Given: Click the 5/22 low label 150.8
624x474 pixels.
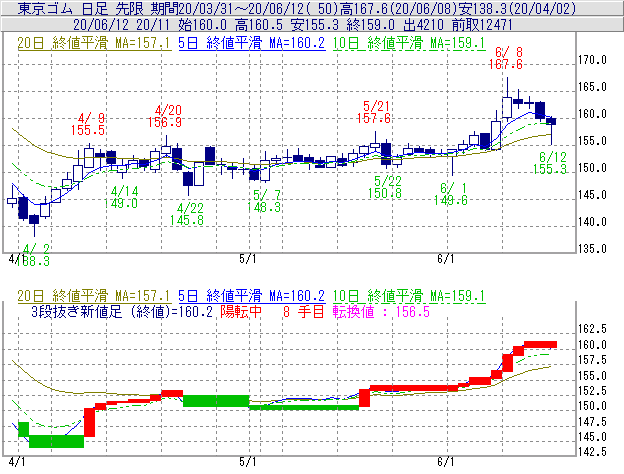Looking at the screenshot, I should tap(385, 187).
